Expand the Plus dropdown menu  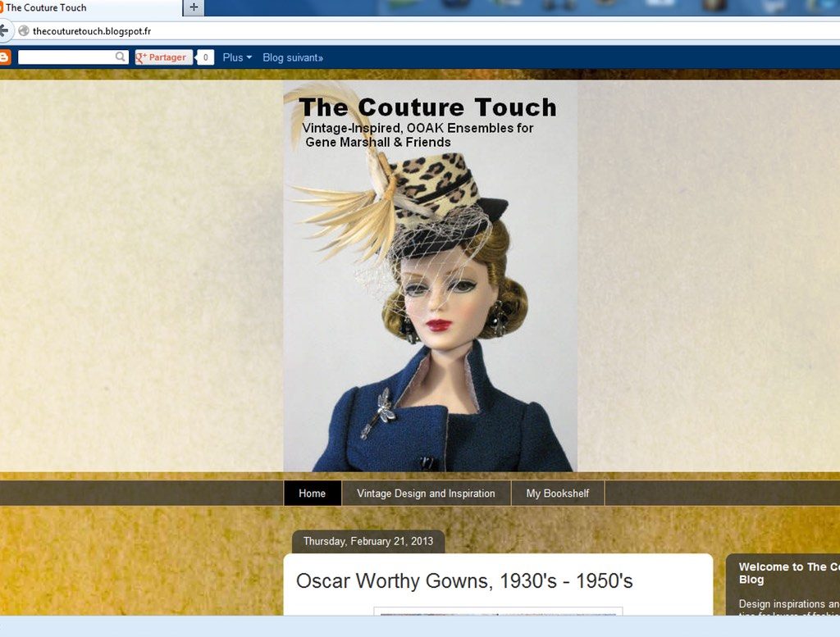(x=237, y=57)
